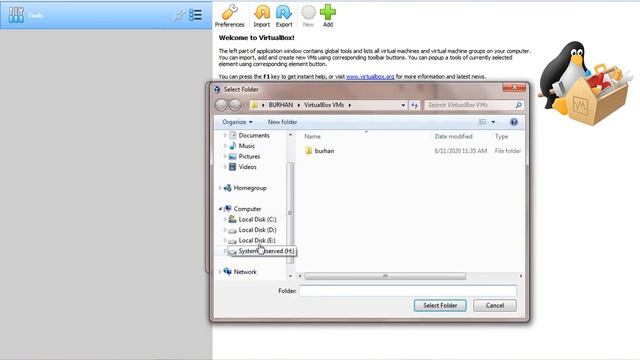Viewport: 640px width, 360px height.
Task: Select Local Disk (C:)
Action: click(x=257, y=220)
